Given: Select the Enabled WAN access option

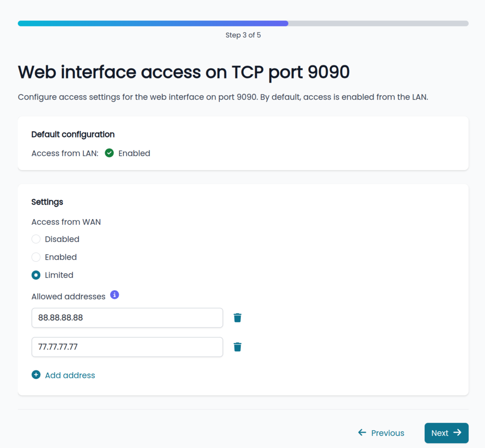Looking at the screenshot, I should 36,257.
